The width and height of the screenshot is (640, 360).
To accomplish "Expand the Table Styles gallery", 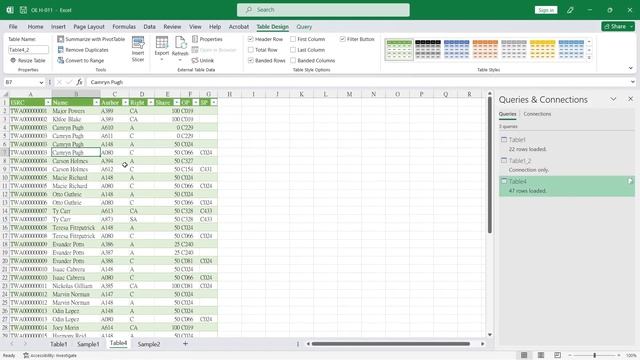I will tap(589, 58).
